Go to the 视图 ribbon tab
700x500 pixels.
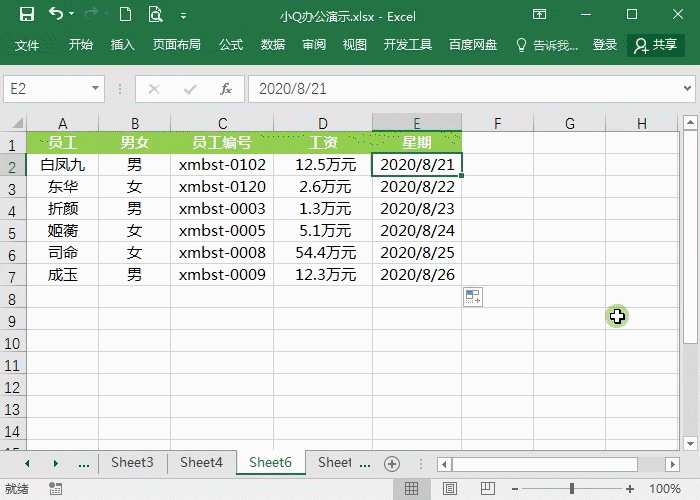(x=355, y=45)
